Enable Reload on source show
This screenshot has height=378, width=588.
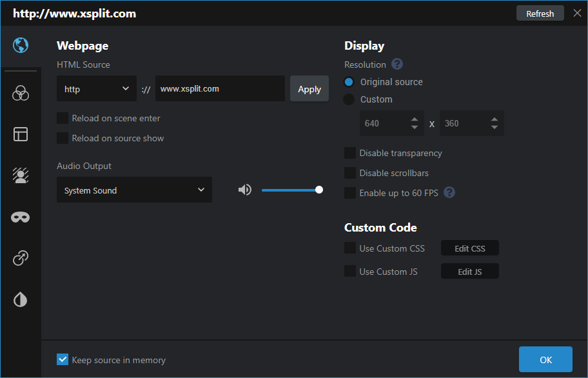pyautogui.click(x=63, y=138)
